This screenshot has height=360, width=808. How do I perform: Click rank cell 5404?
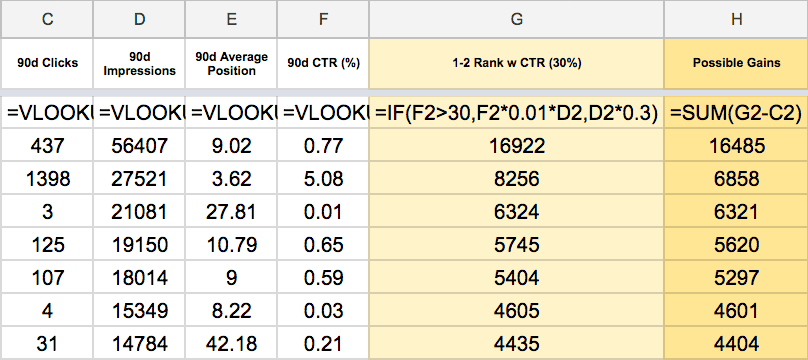tap(516, 277)
